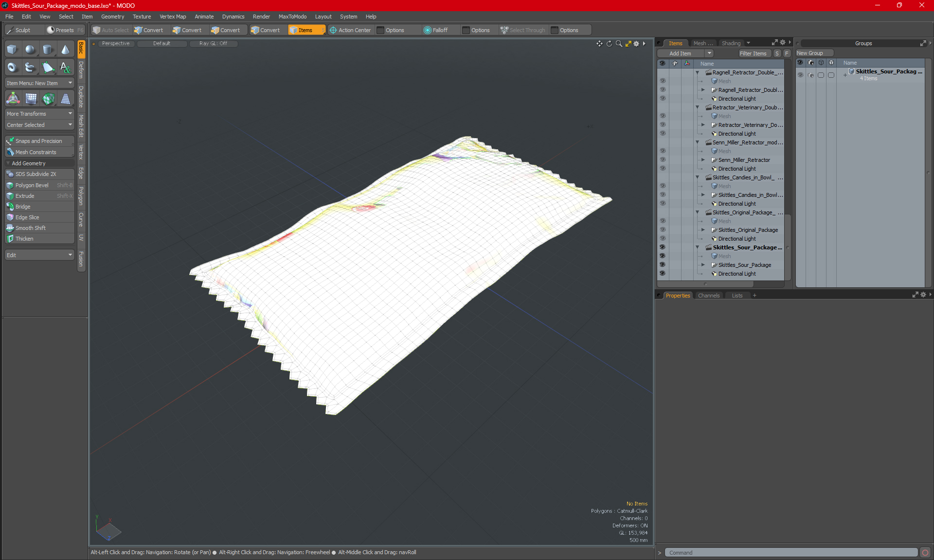
Task: Select the Deform vertical tab
Action: click(x=81, y=70)
